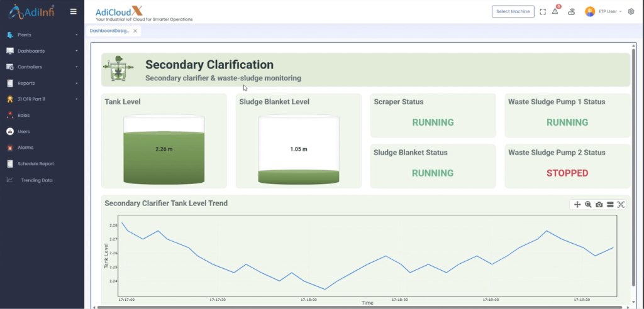Reset chart axes with autoscale icon
Viewport: 644px width, 309px height.
621,204
